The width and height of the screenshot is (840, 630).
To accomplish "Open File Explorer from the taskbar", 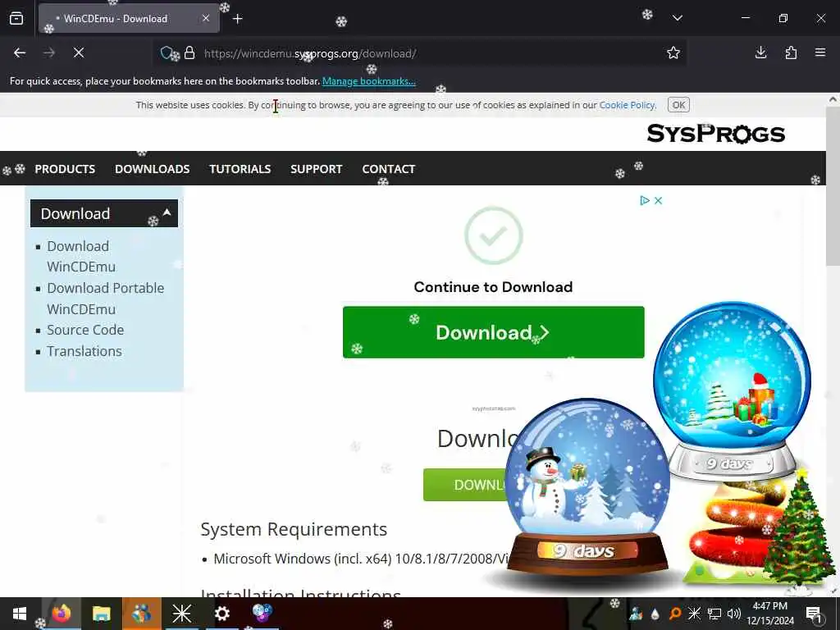I will pos(101,614).
